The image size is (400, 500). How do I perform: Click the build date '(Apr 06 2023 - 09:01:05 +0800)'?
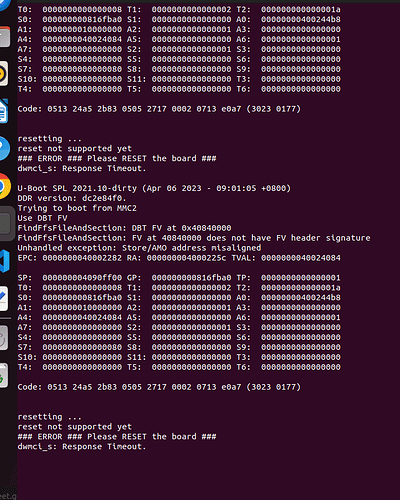[x=217, y=188]
